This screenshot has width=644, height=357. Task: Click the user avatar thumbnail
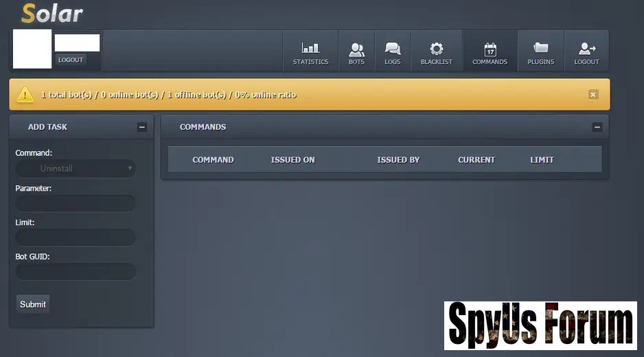pos(32,49)
